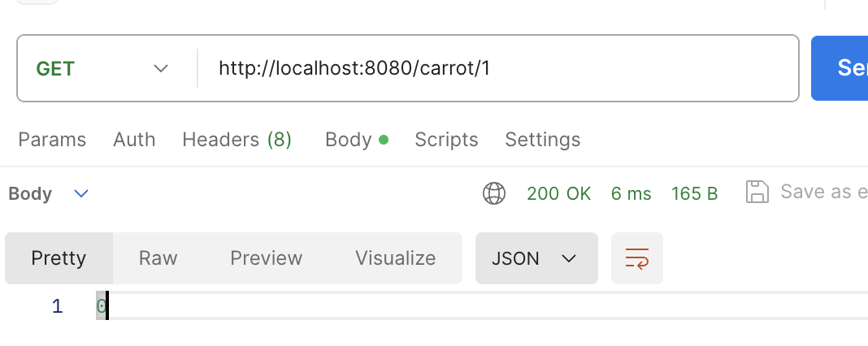Switch to Raw response view

pyautogui.click(x=158, y=258)
